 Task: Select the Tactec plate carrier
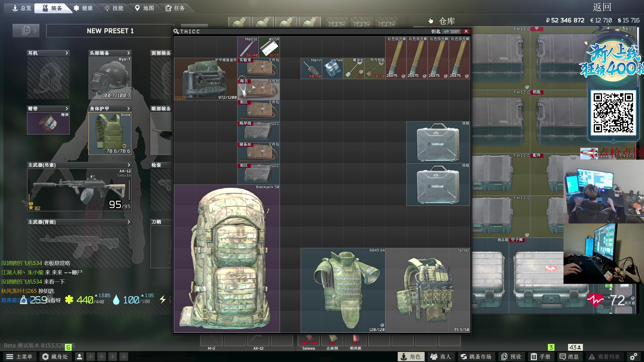click(428, 290)
